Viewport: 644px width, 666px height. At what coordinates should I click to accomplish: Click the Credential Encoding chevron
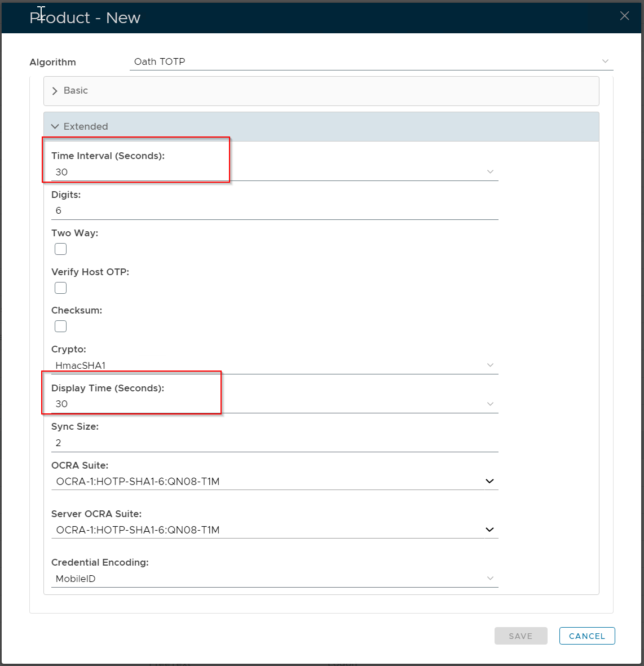point(490,579)
